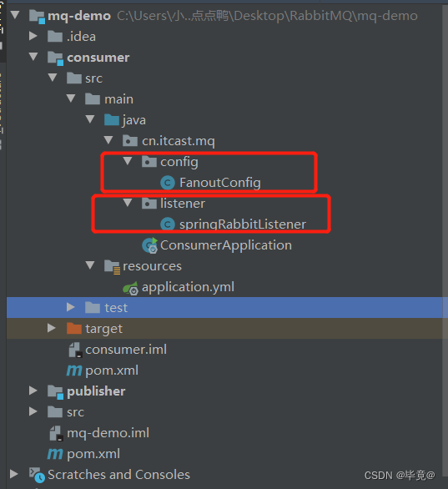Image resolution: width=448 pixels, height=489 pixels.
Task: Select mq-demo.iml file
Action: pos(108,433)
